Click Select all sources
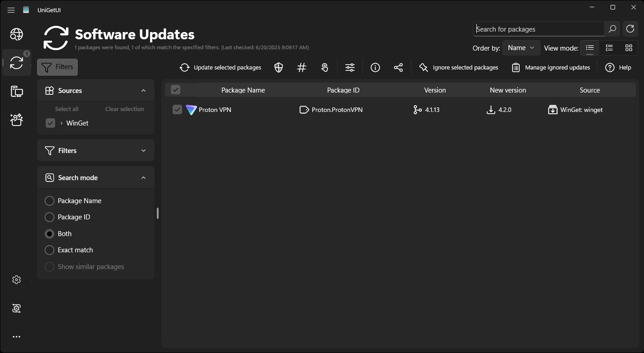Image resolution: width=644 pixels, height=353 pixels. tap(67, 109)
